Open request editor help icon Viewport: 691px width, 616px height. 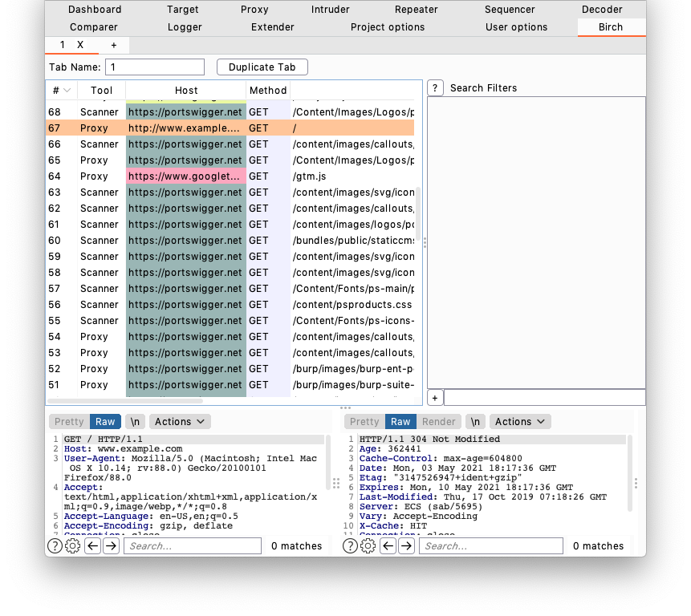tap(55, 546)
